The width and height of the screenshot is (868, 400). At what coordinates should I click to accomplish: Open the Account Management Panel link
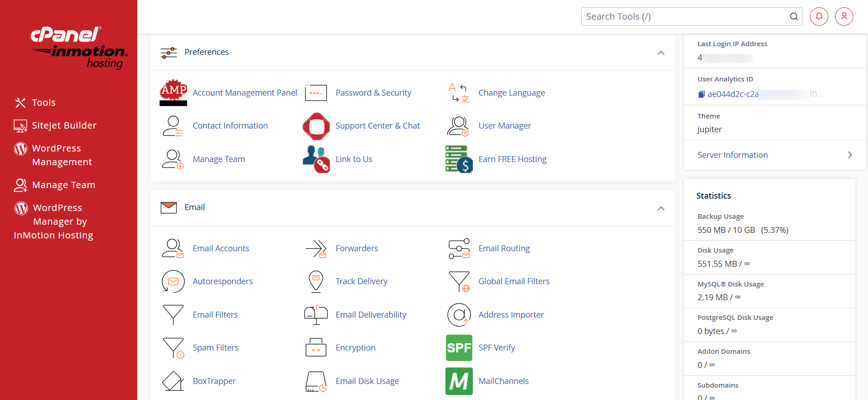(x=245, y=93)
